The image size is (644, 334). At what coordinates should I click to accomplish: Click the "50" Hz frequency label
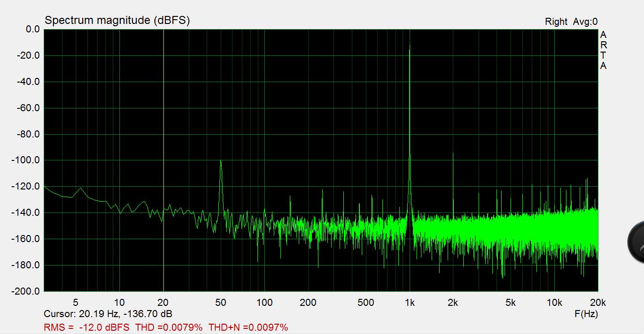tap(221, 303)
